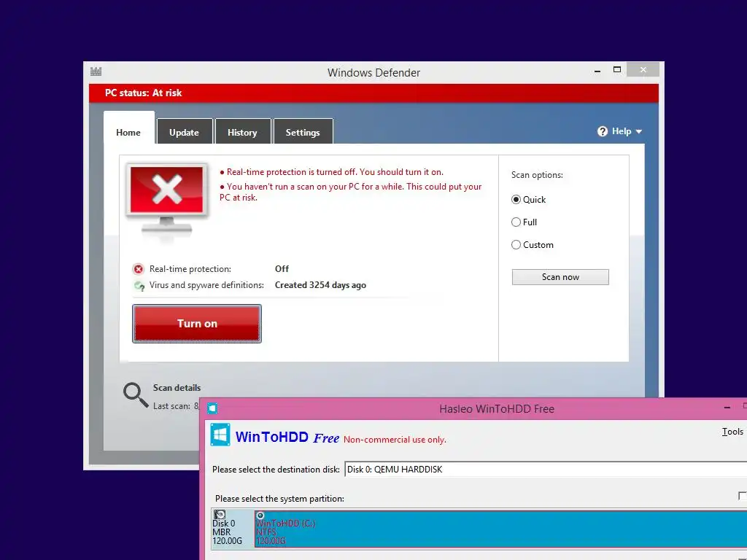Image resolution: width=747 pixels, height=560 pixels.
Task: Close the Windows Defender window
Action: coord(643,69)
